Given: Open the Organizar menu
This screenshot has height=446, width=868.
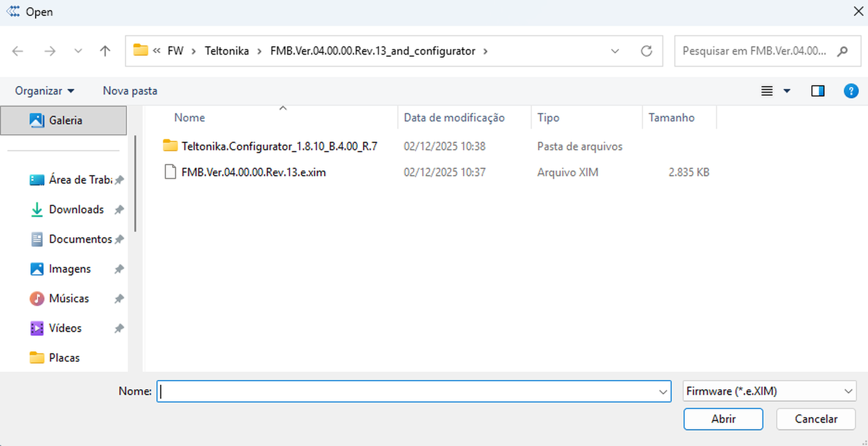Looking at the screenshot, I should pos(44,91).
